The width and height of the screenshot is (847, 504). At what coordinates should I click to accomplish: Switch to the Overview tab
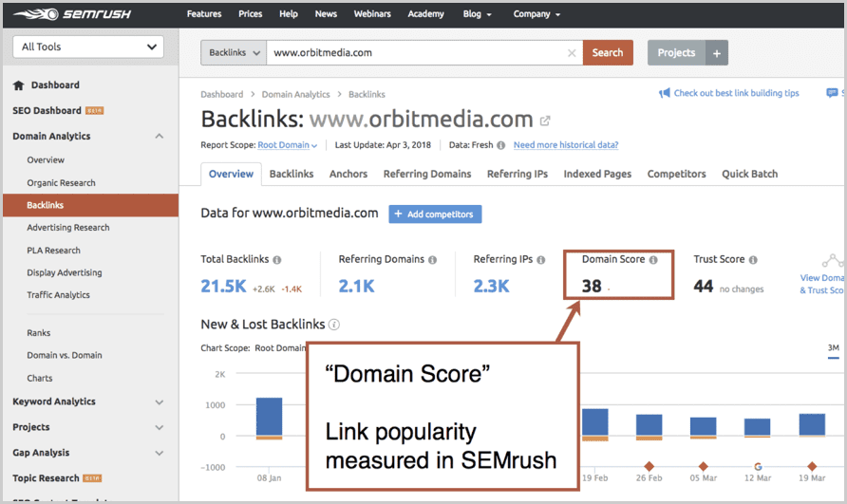tap(231, 174)
